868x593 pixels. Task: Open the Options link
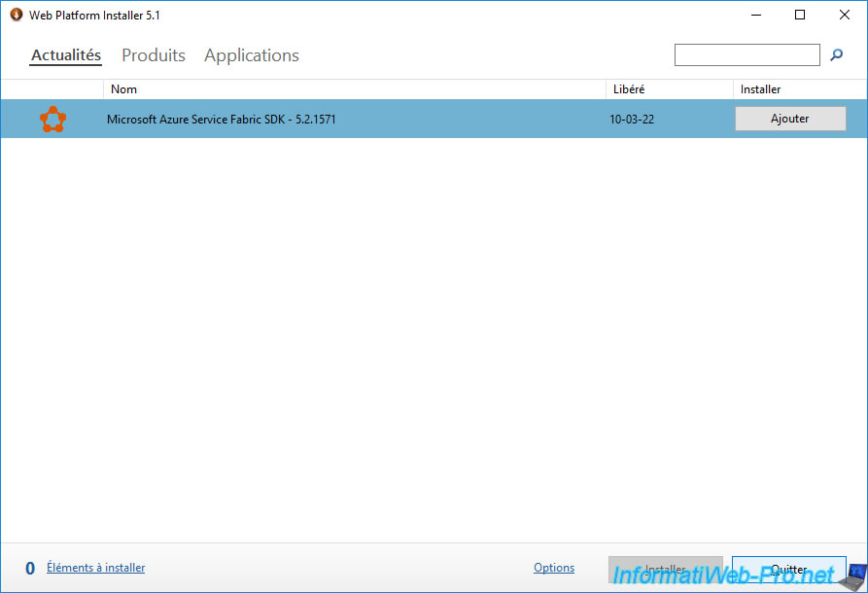point(554,568)
